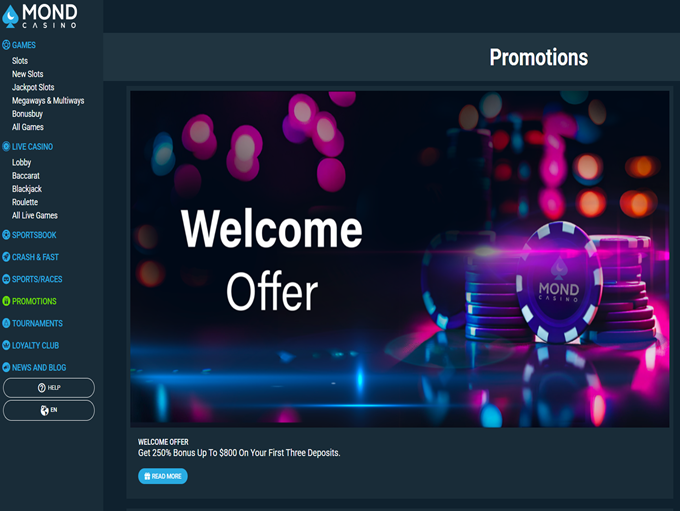Viewport: 680px width, 511px height.
Task: Navigate to All Live Games
Action: coord(35,215)
